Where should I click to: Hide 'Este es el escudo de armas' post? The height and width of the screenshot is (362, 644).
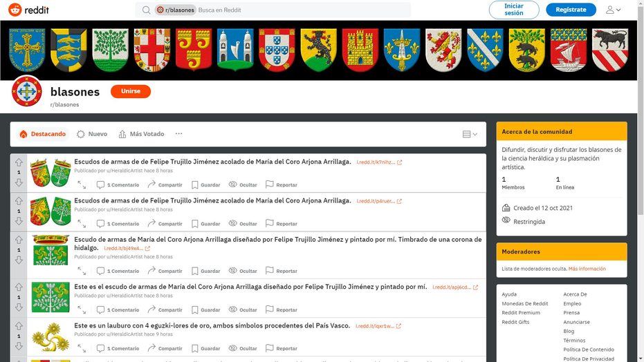(243, 310)
